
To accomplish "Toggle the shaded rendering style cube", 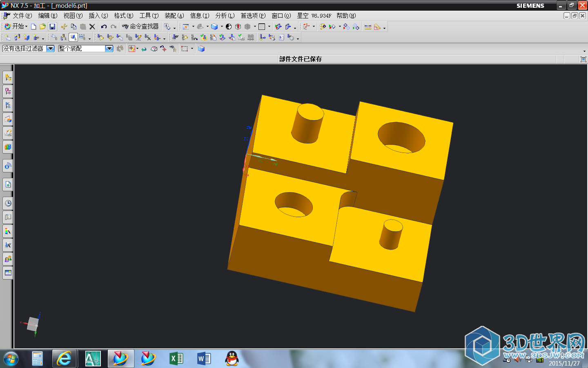I will point(214,27).
